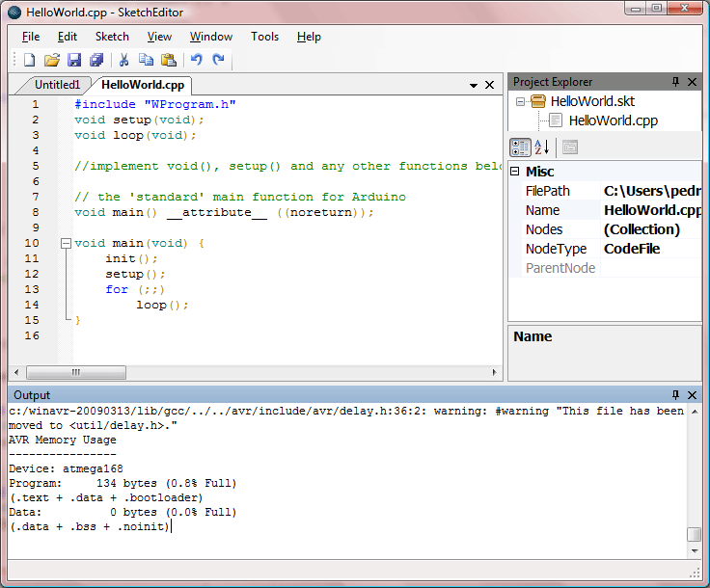710x588 pixels.
Task: Click the Undo arrow icon
Action: point(197,60)
